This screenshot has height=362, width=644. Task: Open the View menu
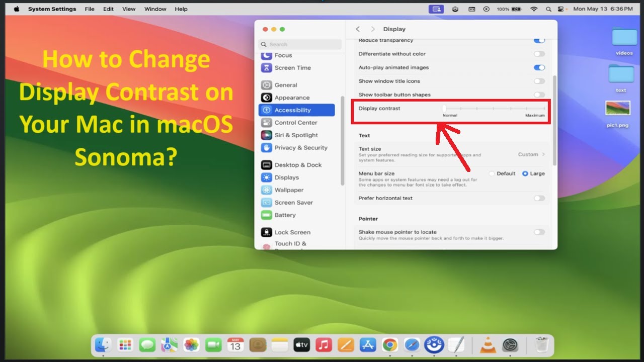[x=129, y=9]
